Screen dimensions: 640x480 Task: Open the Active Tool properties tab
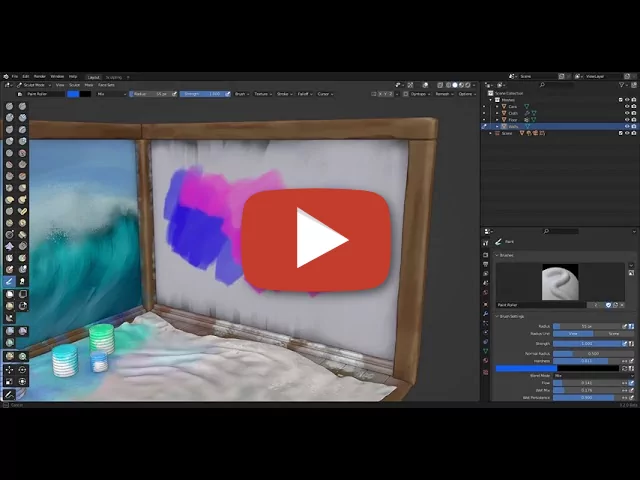click(485, 243)
